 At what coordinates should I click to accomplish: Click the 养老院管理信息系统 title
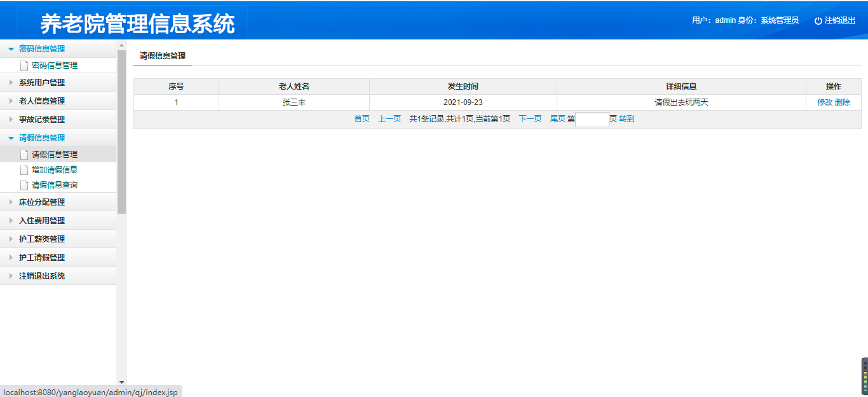[137, 24]
